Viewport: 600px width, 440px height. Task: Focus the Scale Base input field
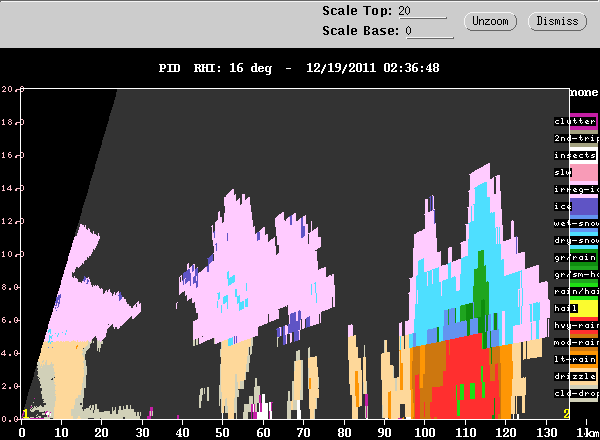pos(429,31)
